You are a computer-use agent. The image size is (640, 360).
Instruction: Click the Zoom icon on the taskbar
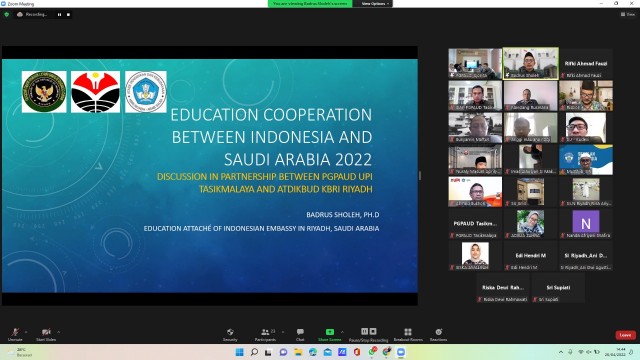(x=401, y=352)
